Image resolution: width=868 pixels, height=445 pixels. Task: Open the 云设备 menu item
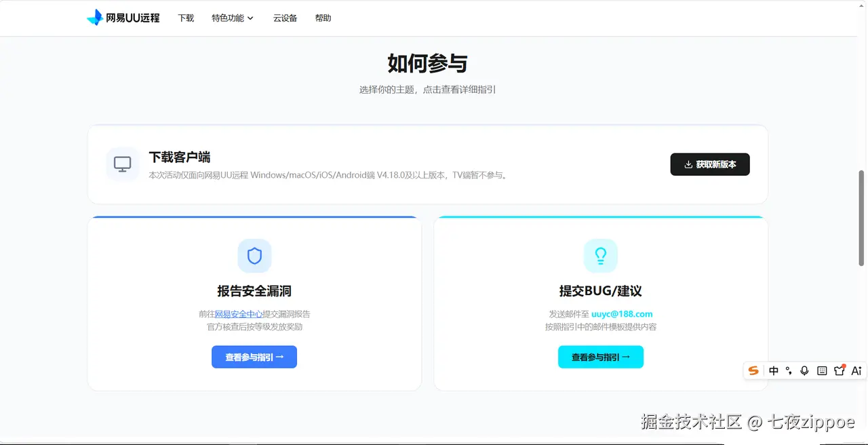click(285, 18)
